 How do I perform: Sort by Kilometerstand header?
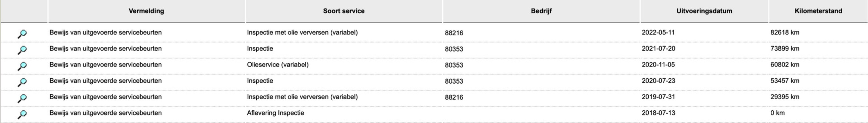(x=818, y=11)
